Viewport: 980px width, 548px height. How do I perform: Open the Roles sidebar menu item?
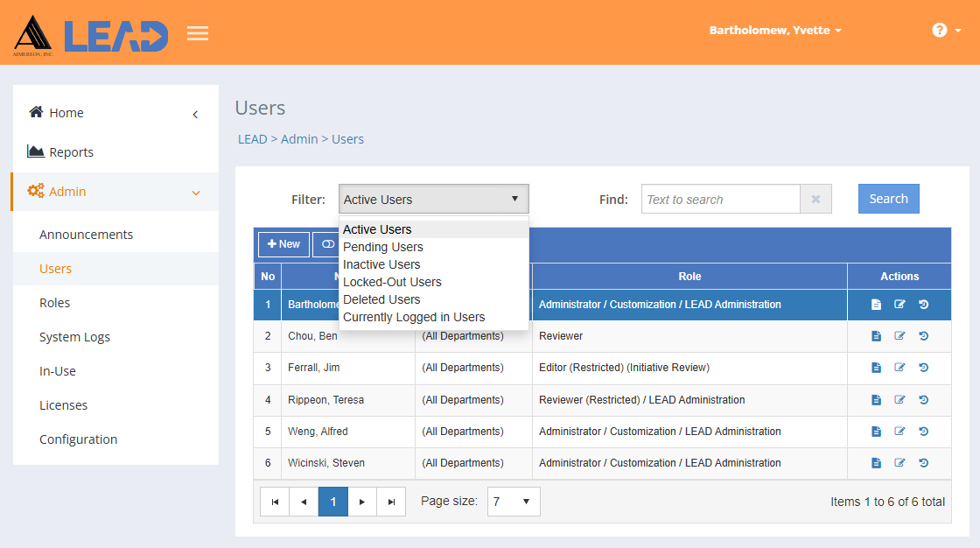point(56,302)
